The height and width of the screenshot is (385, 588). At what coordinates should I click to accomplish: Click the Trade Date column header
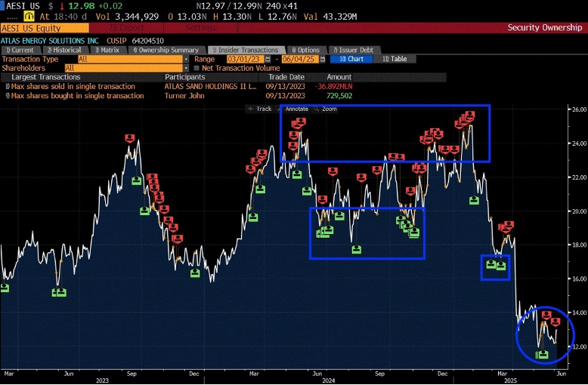[x=286, y=77]
